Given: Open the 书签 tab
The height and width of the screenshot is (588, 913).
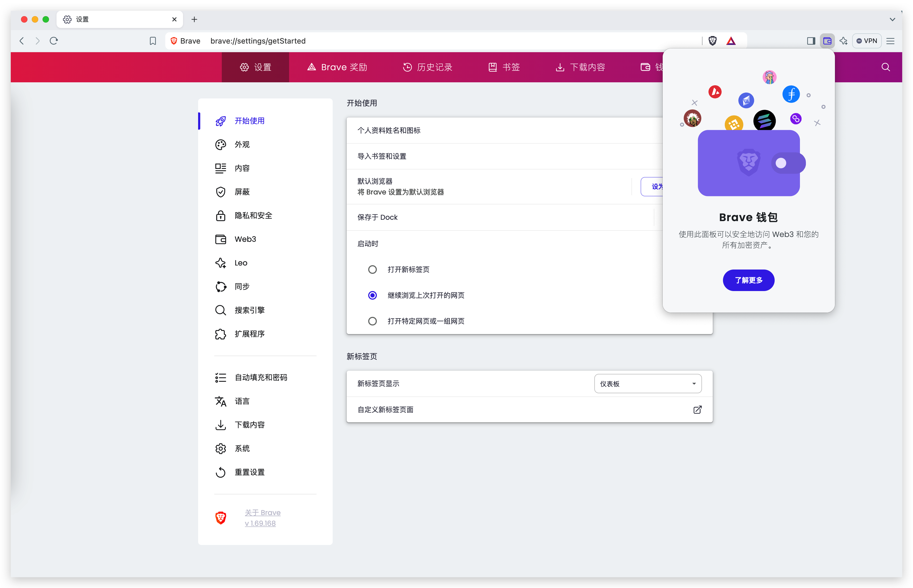Looking at the screenshot, I should [x=504, y=67].
